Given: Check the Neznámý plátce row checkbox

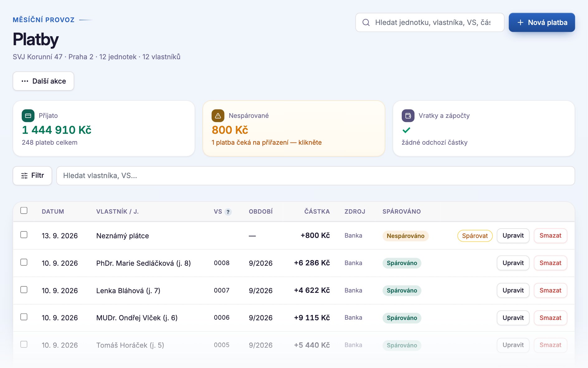Looking at the screenshot, I should (24, 235).
